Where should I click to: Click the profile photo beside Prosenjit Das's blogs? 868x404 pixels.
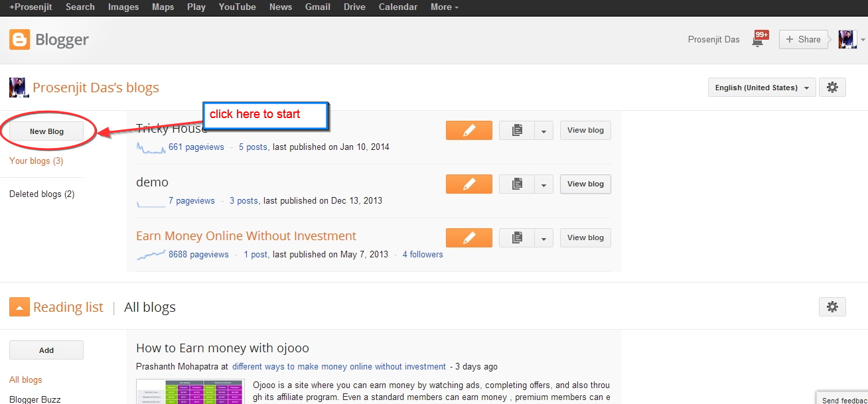point(19,88)
